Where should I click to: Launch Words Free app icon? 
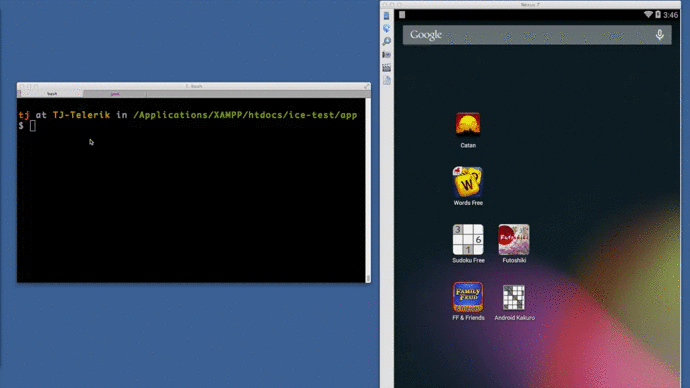pos(468,182)
